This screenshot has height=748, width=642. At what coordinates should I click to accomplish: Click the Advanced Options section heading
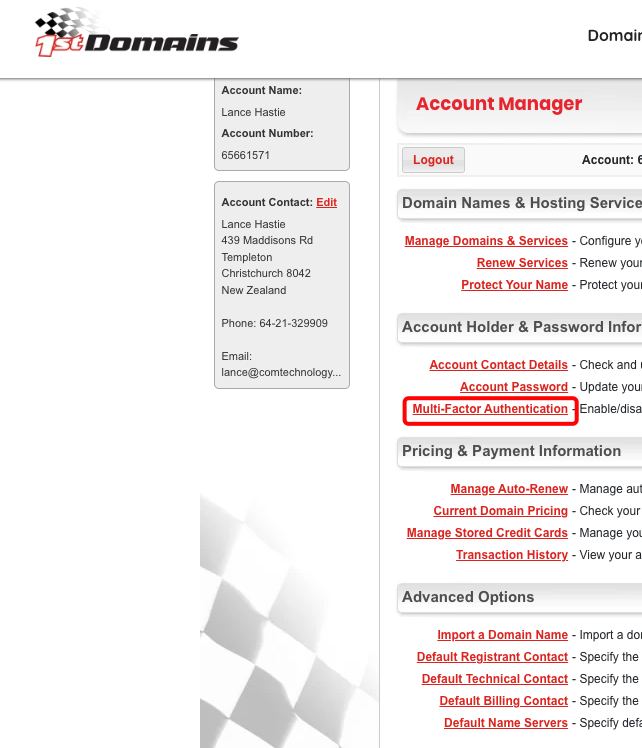tap(468, 597)
